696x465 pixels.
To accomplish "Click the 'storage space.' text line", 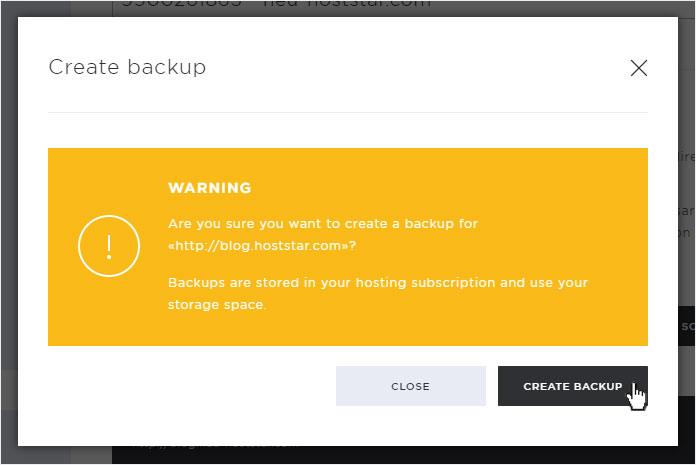I will [x=217, y=305].
